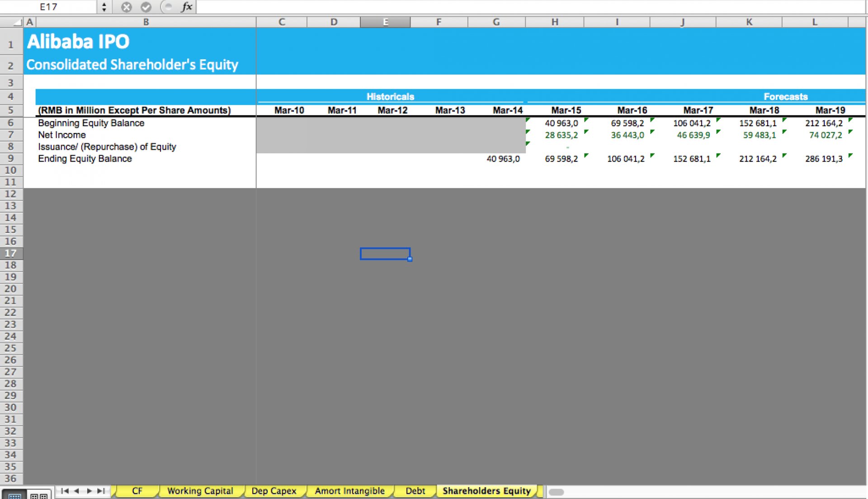Click 'Consolidated Shareholder's Equity' subtitle cell
This screenshot has height=499, width=868.
click(x=132, y=65)
